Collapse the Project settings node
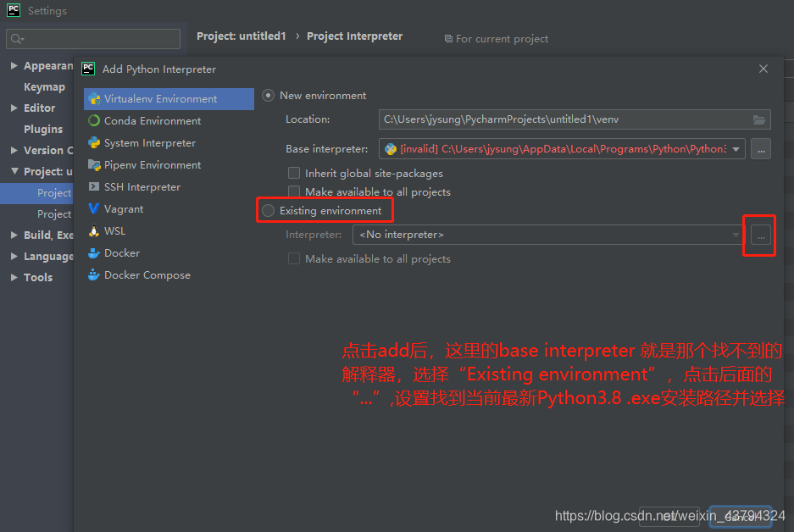Viewport: 794px width, 532px height. click(x=14, y=171)
